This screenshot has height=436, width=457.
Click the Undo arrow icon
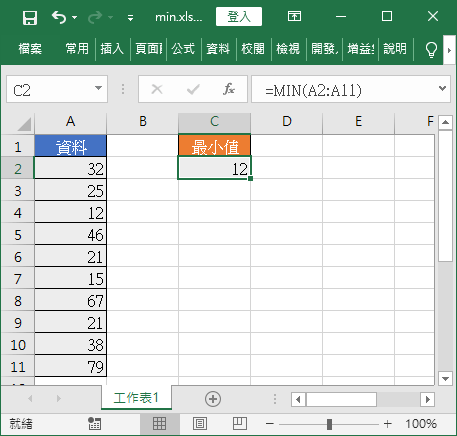click(59, 17)
